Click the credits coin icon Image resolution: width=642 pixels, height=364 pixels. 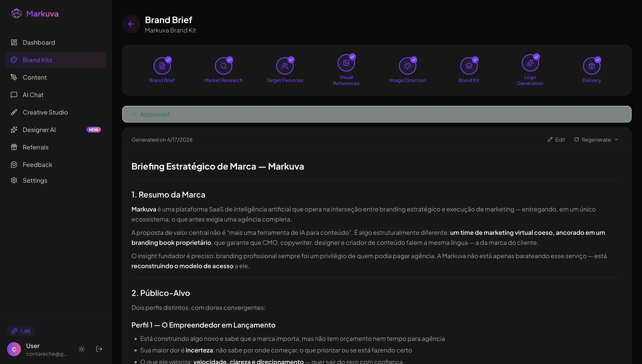click(14, 331)
